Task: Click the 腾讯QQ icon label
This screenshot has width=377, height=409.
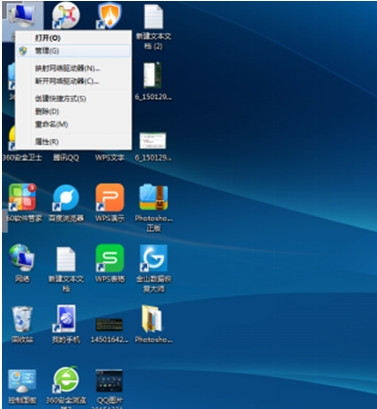Action: coord(66,158)
